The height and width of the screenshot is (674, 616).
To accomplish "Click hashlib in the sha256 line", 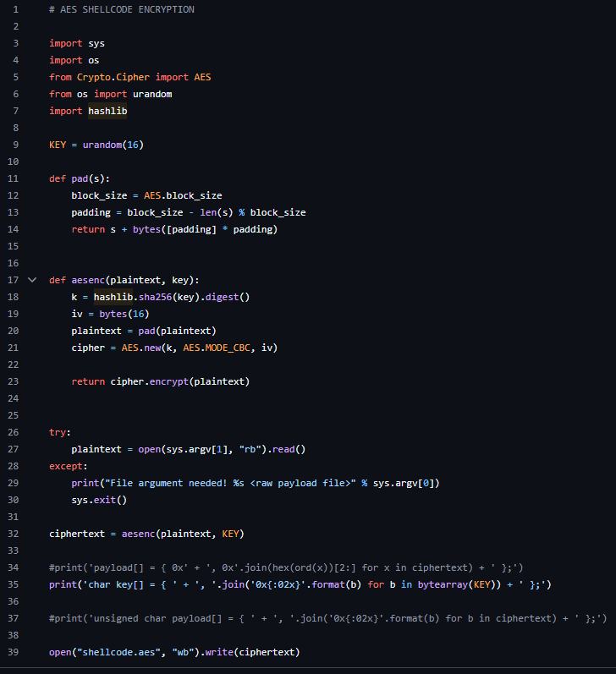I will pyautogui.click(x=113, y=297).
